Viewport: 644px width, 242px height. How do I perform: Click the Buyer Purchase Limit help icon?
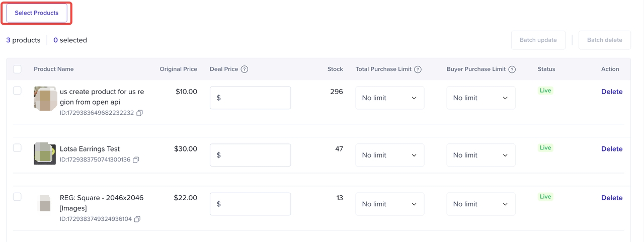[x=512, y=69]
